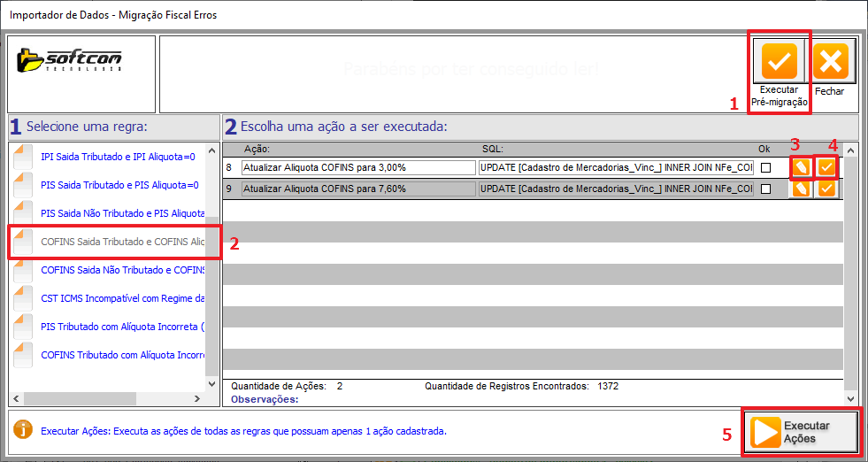This screenshot has width=868, height=462.
Task: Click the action name field for 7,60%
Action: tap(358, 189)
